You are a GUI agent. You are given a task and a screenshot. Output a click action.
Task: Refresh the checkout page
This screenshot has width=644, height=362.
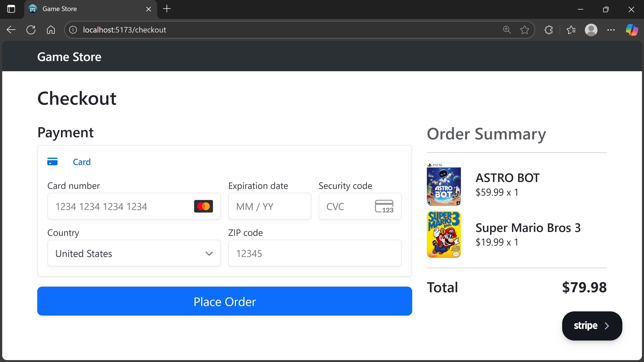[31, 30]
